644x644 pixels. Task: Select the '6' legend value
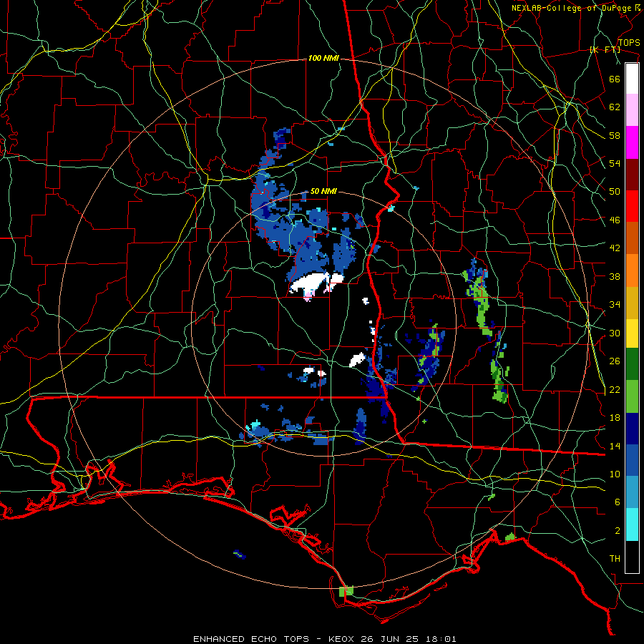coord(617,502)
